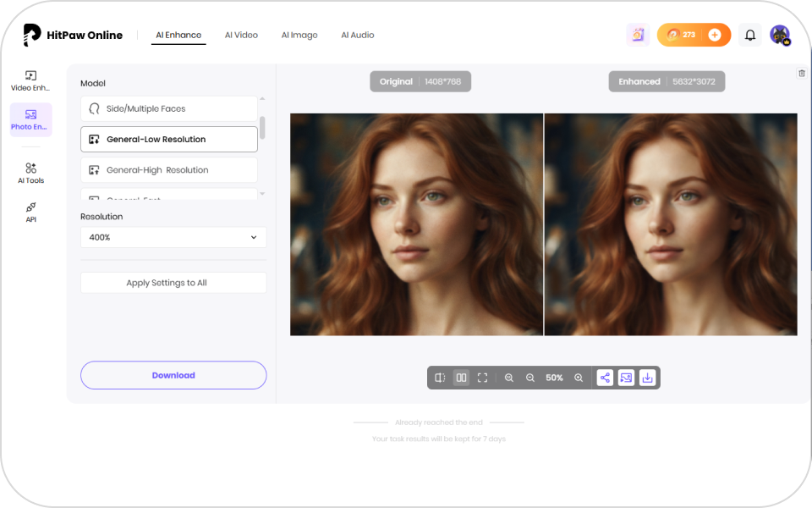Delete the task with trash icon

tap(802, 73)
